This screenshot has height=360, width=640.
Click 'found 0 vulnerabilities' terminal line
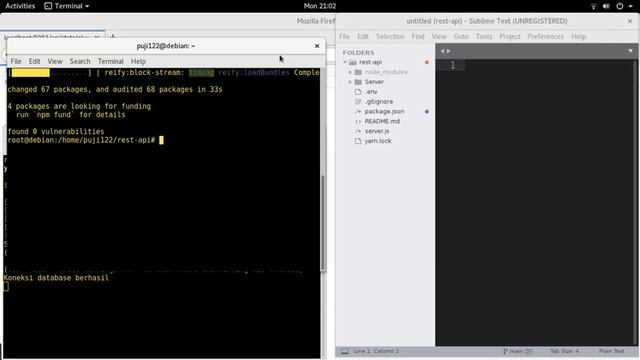pos(56,131)
